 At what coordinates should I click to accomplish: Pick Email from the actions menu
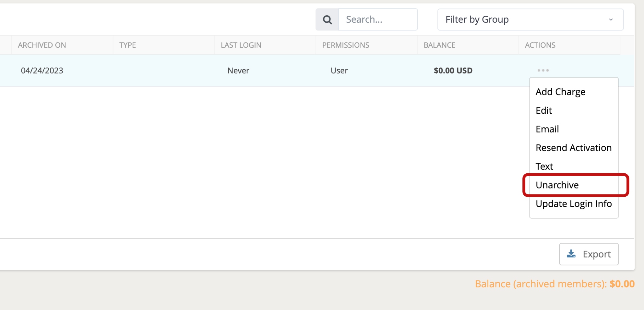[x=547, y=129]
